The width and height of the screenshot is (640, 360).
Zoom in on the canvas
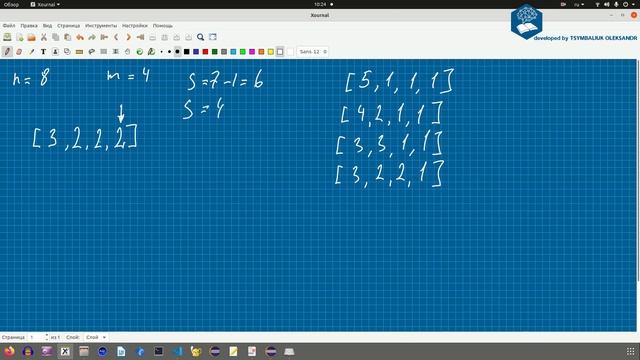coord(176,37)
